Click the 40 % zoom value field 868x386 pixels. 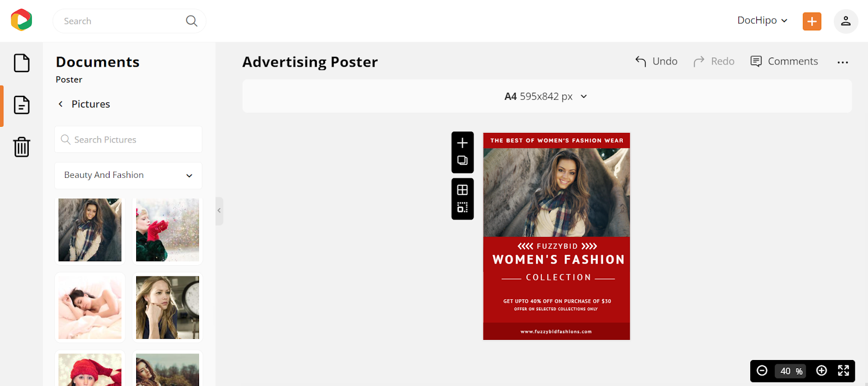point(791,371)
